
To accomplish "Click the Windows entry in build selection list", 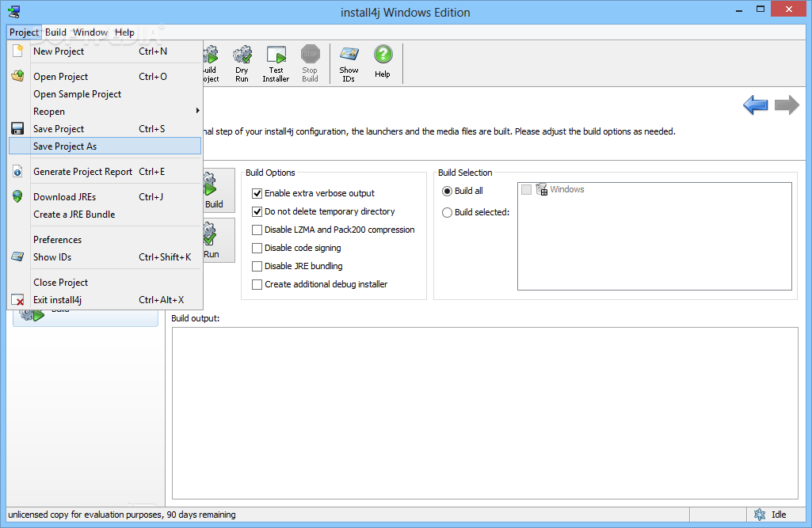I will coord(567,189).
